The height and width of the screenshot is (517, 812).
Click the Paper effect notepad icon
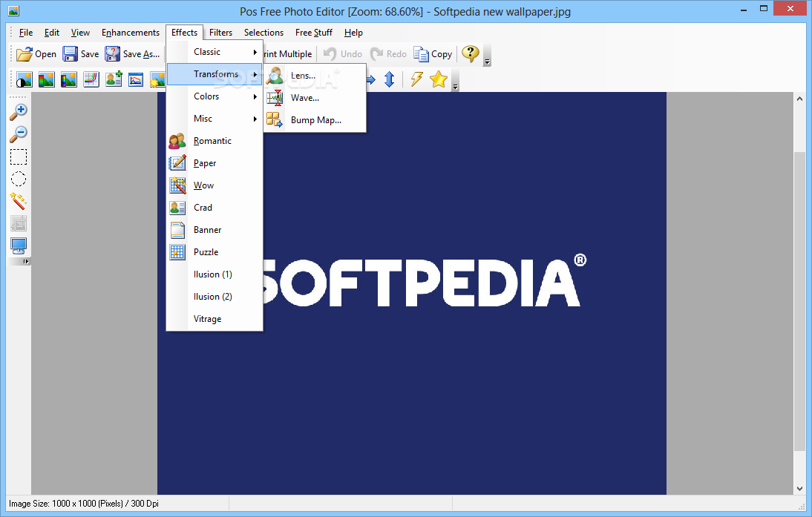(x=177, y=163)
